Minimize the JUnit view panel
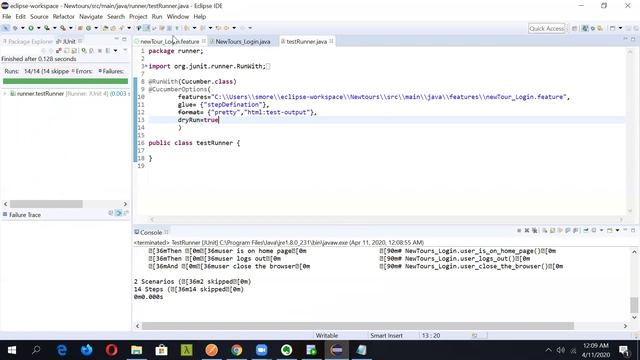The width and height of the screenshot is (640, 360). (116, 39)
